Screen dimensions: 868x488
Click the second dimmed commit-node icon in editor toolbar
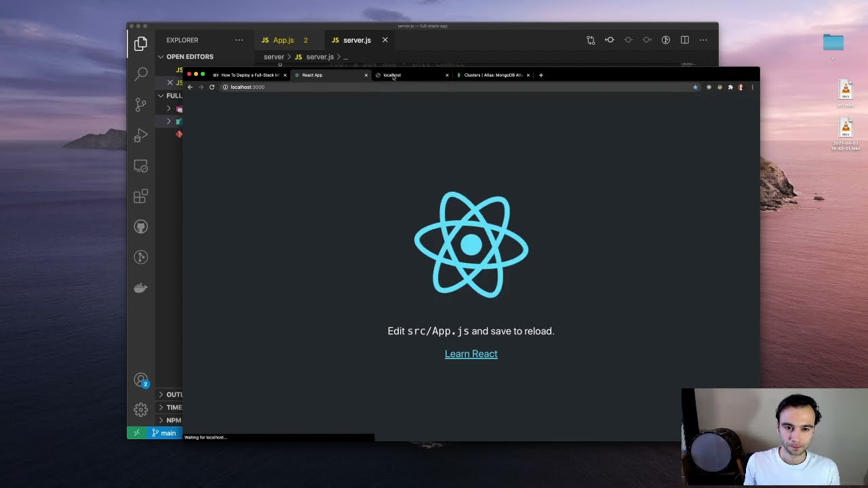[x=647, y=40]
